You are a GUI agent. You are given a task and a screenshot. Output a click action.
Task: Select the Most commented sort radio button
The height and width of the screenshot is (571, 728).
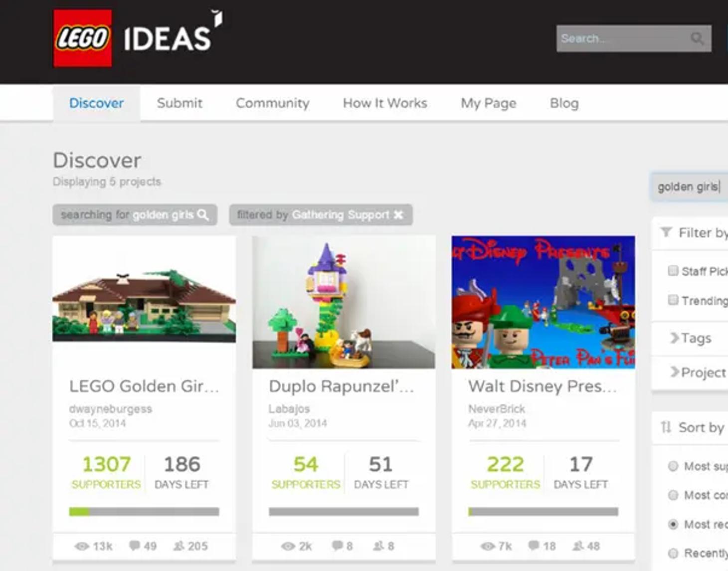click(673, 495)
